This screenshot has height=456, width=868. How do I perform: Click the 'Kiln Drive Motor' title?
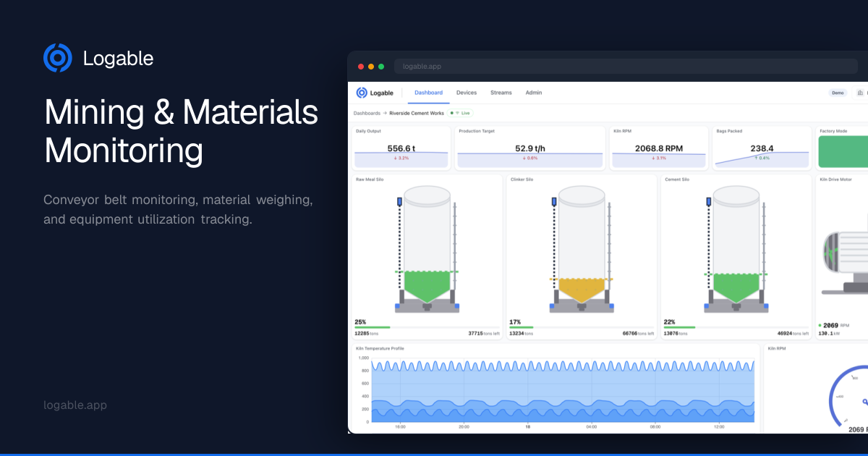(x=835, y=180)
